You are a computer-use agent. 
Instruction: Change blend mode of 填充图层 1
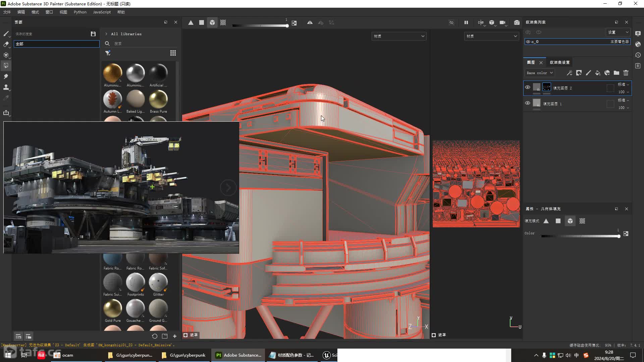623,100
